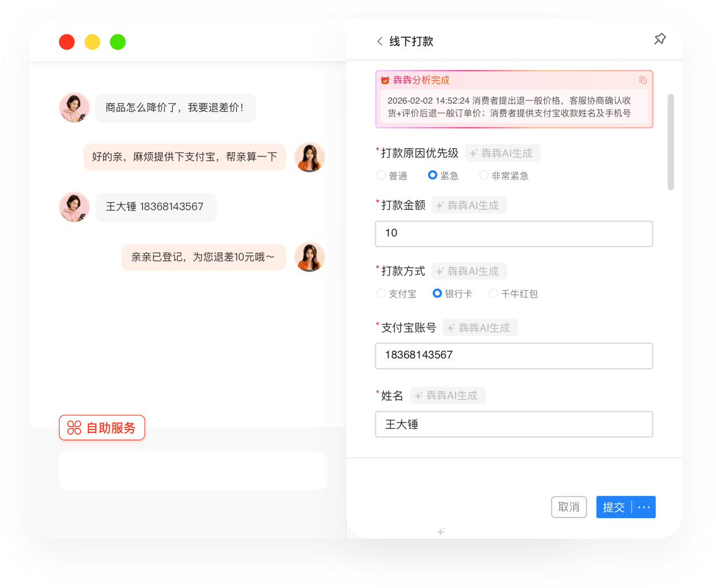Click the form panel's vertical scrollbar
The width and height of the screenshot is (716, 588).
[x=671, y=142]
